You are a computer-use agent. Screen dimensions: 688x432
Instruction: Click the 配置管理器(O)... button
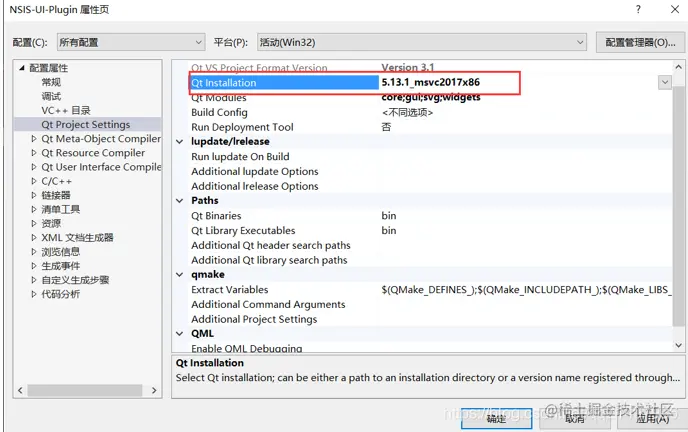640,42
